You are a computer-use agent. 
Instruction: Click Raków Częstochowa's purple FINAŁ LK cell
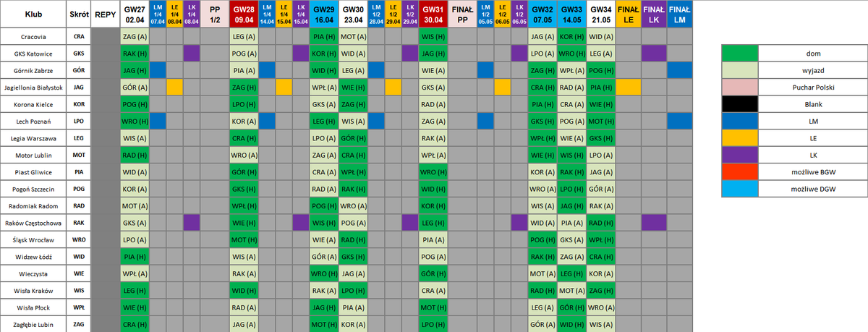click(654, 222)
